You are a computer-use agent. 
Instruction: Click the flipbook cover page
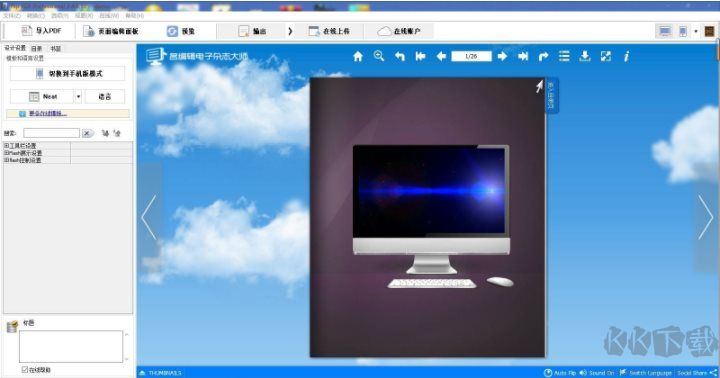point(428,217)
